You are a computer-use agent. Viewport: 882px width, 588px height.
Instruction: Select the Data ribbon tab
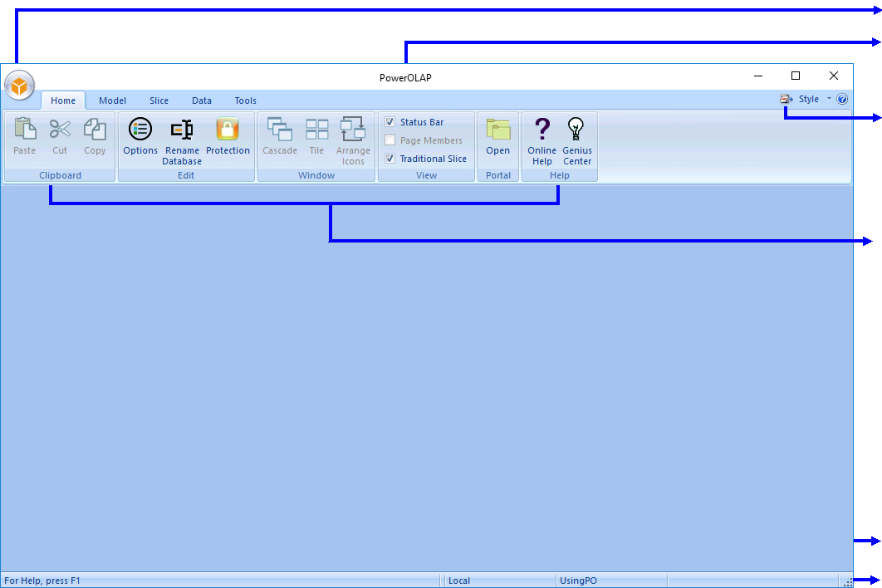coord(202,100)
